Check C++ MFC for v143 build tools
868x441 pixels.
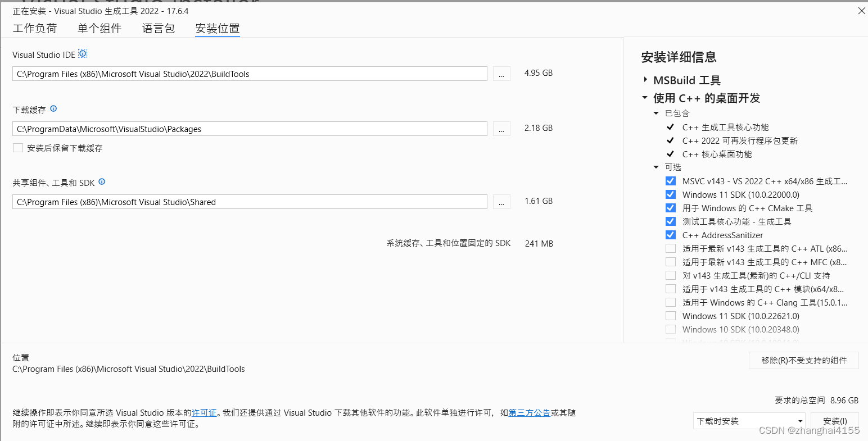pos(670,262)
